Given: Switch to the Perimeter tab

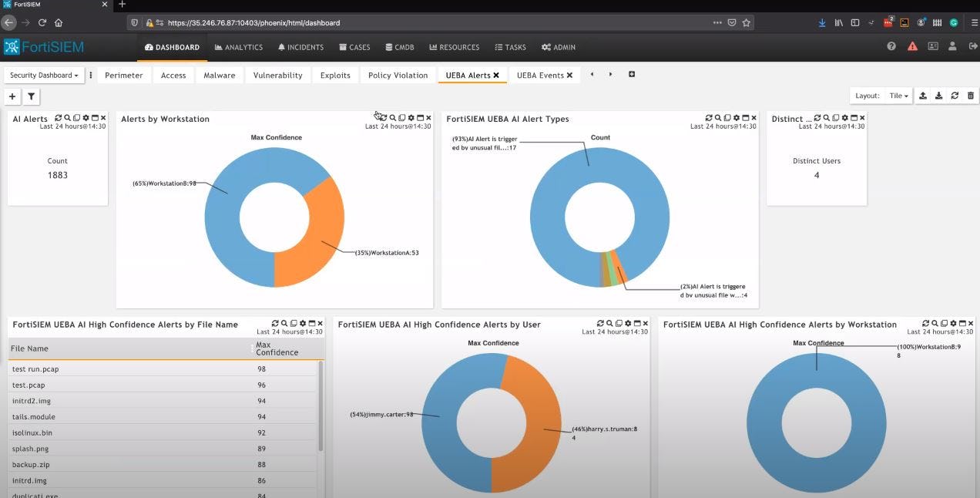Looking at the screenshot, I should click(x=124, y=75).
